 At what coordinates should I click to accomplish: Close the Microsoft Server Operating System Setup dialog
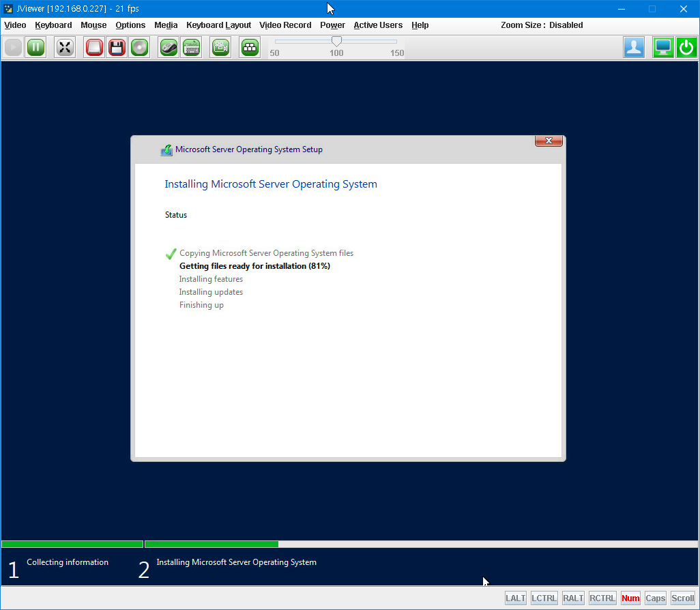[549, 141]
